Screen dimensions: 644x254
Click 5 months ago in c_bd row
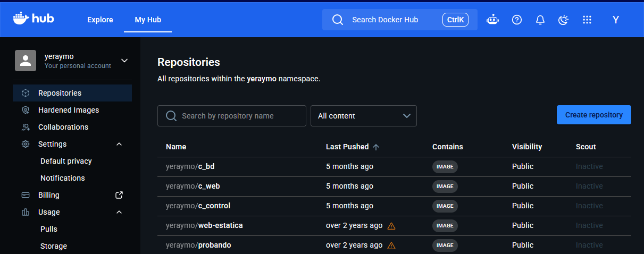[349, 166]
